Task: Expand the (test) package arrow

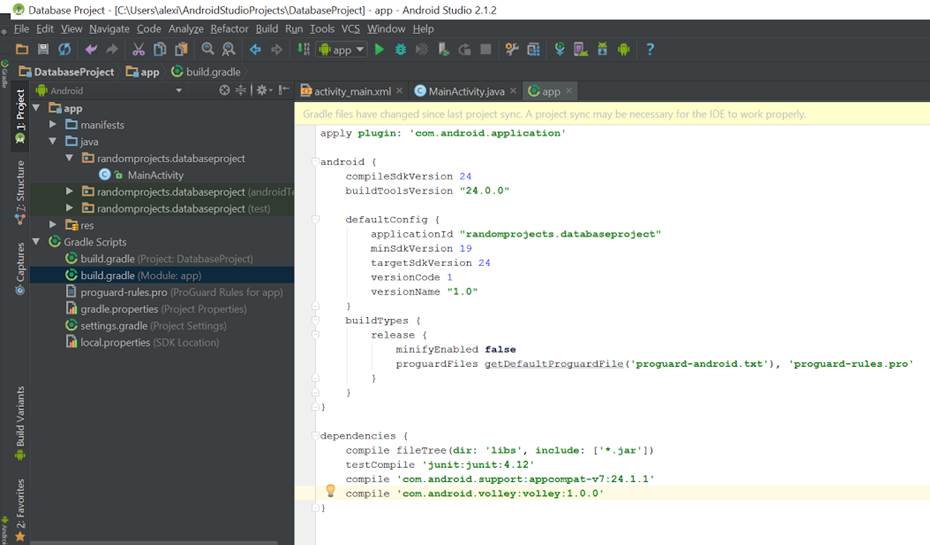Action: click(x=69, y=208)
